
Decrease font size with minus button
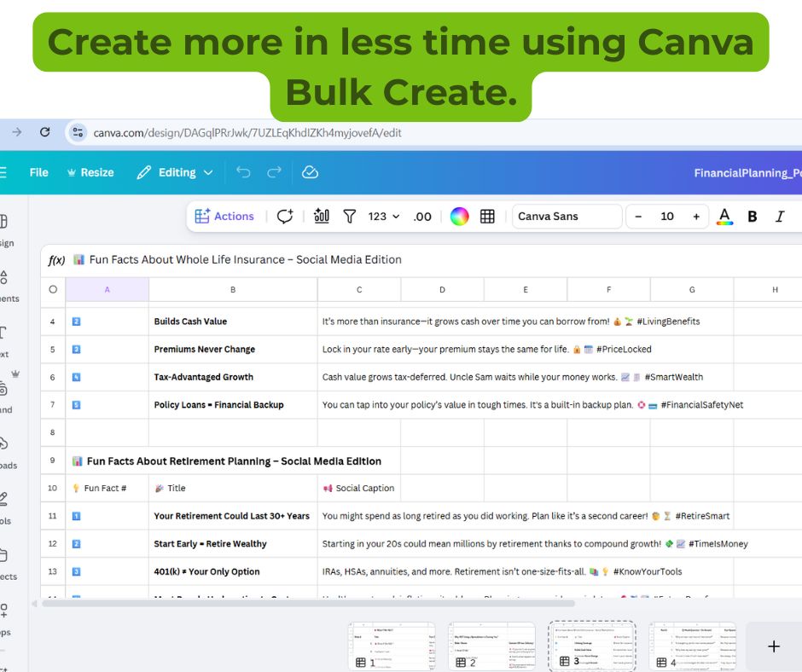pos(638,217)
